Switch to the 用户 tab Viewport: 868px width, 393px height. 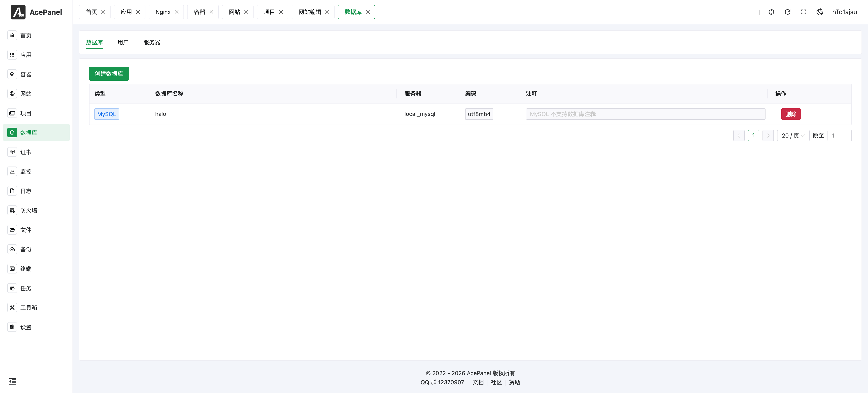[123, 43]
